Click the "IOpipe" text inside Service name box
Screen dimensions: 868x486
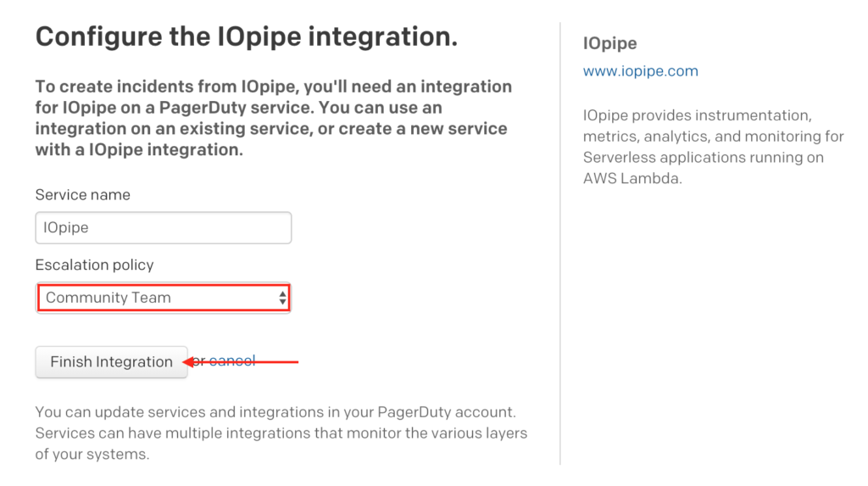point(66,228)
